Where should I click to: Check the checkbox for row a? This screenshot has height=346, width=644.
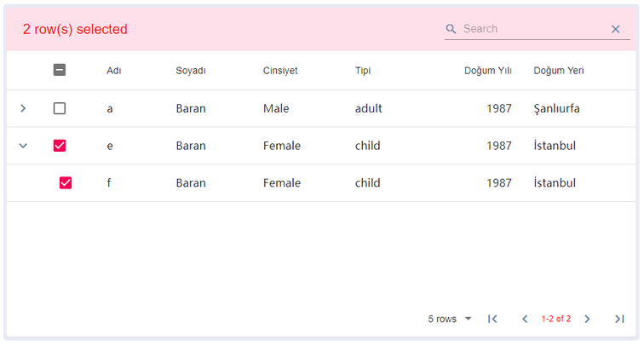click(x=60, y=108)
